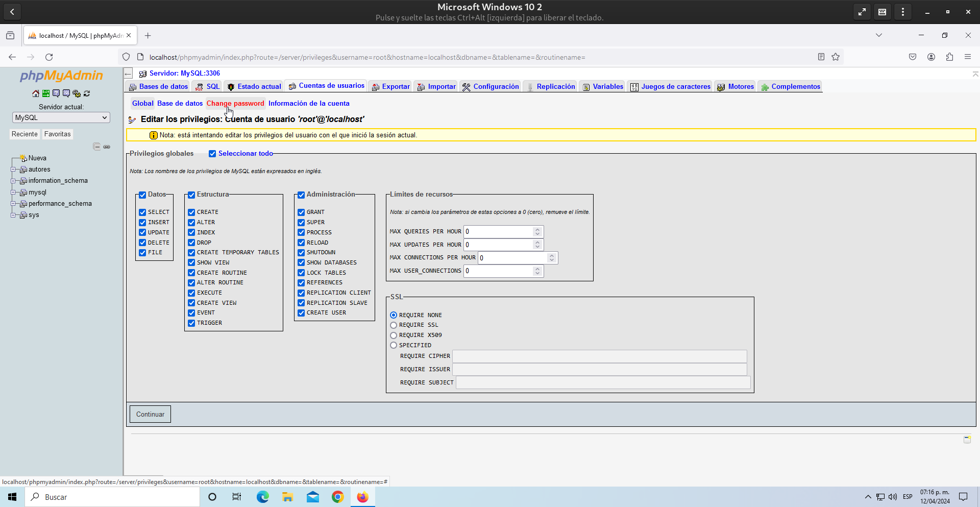
Task: Open Firefox reader view icon
Action: pos(821,57)
